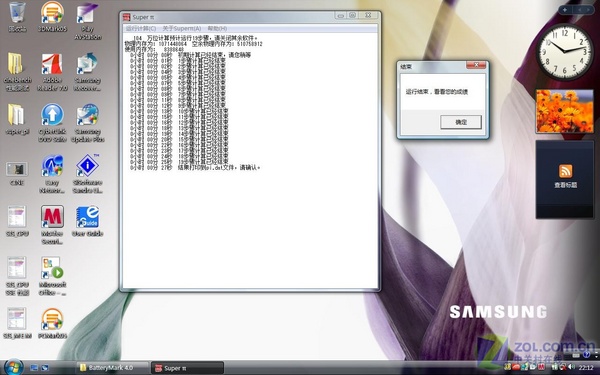Switch to BatteryMark 4.0 taskbar button
Screen dimensions: 600x375
tap(112, 368)
